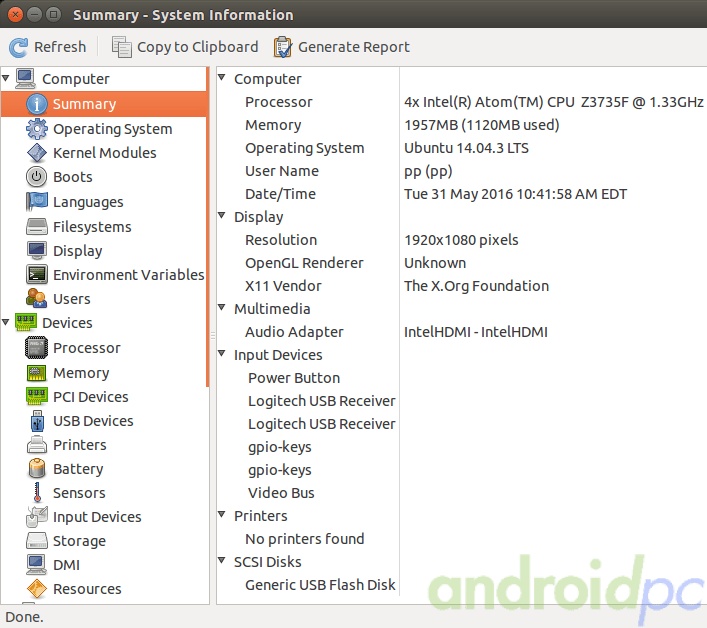The image size is (707, 628).
Task: Open Boots power icon
Action: point(37,177)
